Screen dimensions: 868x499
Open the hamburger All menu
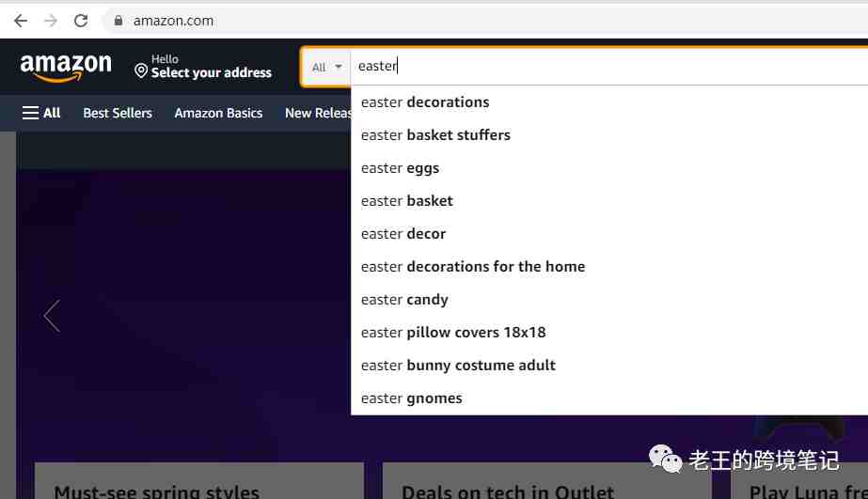[41, 113]
